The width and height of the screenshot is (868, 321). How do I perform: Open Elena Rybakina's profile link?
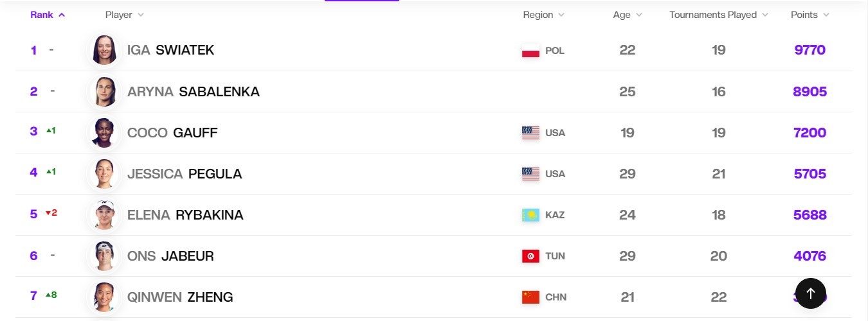185,215
